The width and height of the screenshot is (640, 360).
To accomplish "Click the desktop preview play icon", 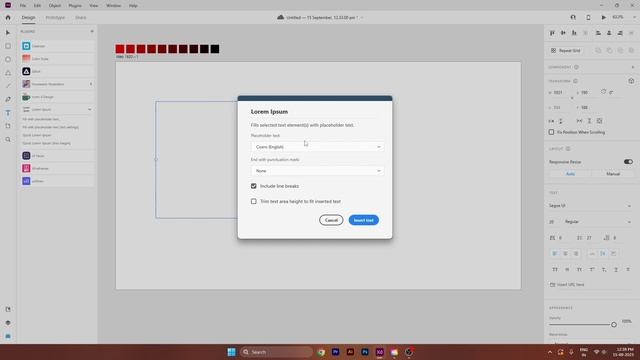I will (603, 18).
